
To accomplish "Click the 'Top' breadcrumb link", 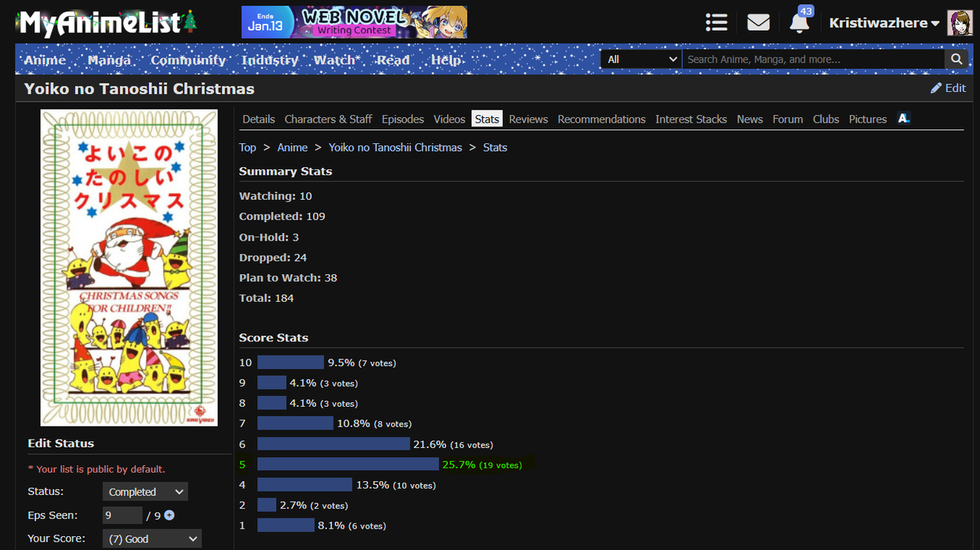I will point(247,147).
